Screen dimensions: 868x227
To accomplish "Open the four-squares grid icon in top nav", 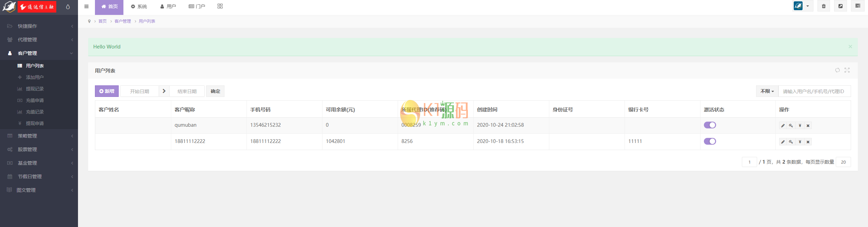I will point(220,6).
